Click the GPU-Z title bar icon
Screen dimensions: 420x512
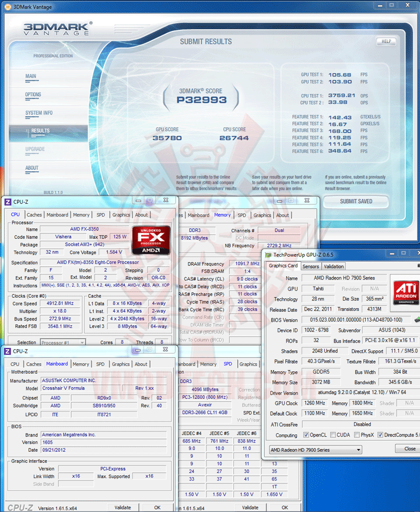click(268, 255)
